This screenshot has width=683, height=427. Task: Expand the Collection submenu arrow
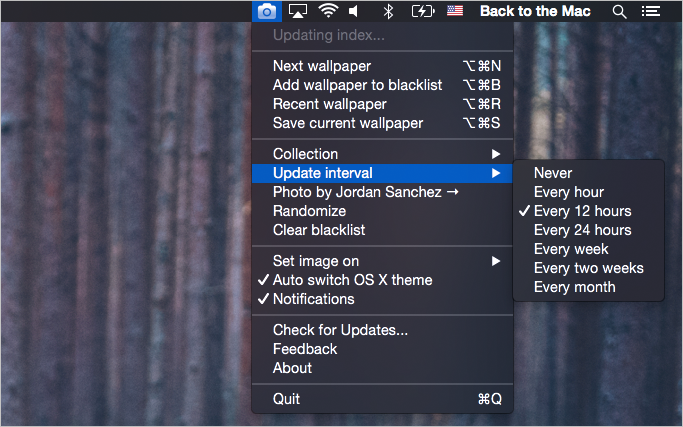coord(496,154)
